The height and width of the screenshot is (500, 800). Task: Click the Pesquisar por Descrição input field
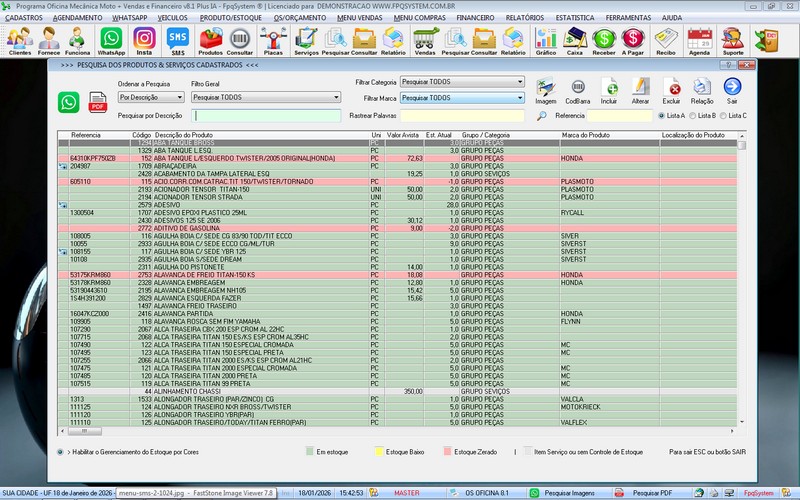tap(266, 116)
